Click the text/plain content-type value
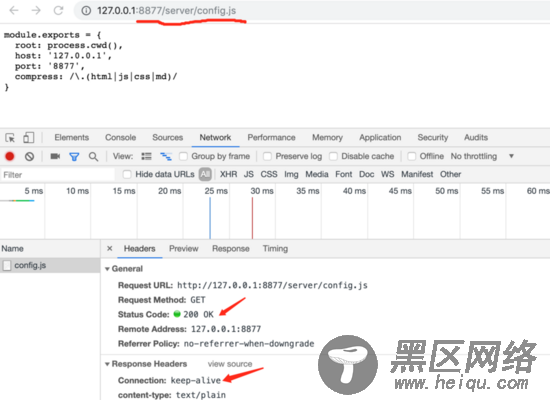This screenshot has width=550, height=400. [201, 395]
